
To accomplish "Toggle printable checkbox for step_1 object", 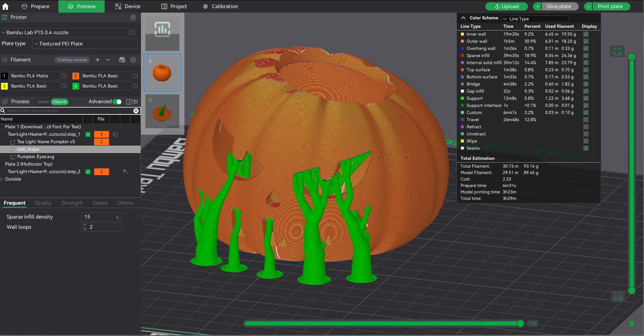I will tap(88, 134).
